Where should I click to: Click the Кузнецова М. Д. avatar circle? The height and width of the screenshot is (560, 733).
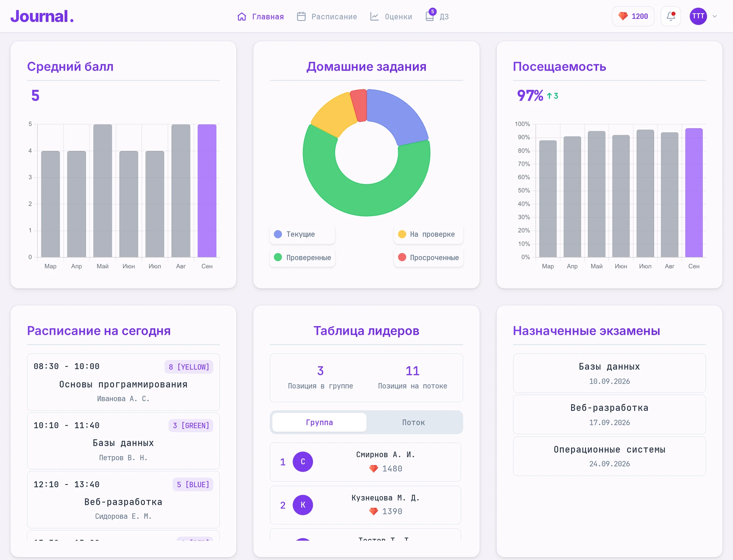point(303,505)
